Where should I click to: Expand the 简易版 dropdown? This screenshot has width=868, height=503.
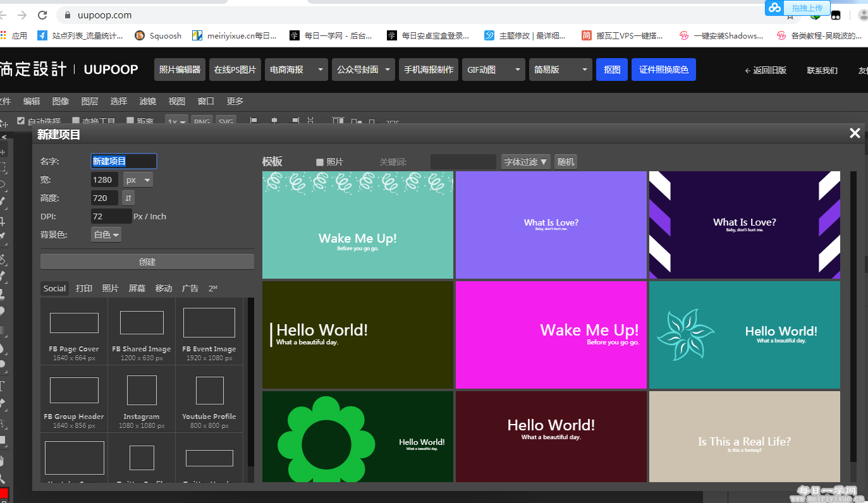point(561,70)
